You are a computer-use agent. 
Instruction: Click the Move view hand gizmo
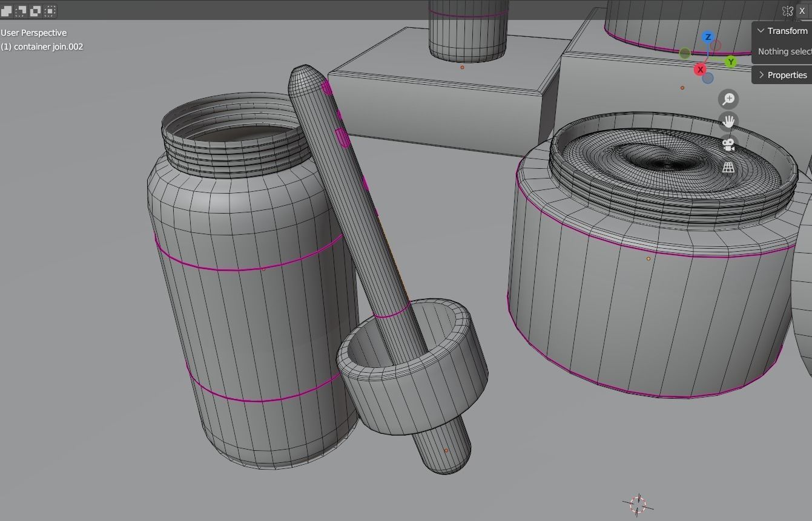728,122
